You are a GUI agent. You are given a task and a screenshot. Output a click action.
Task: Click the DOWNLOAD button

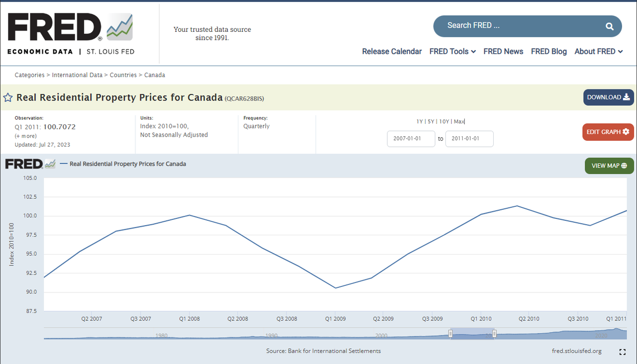coord(609,97)
